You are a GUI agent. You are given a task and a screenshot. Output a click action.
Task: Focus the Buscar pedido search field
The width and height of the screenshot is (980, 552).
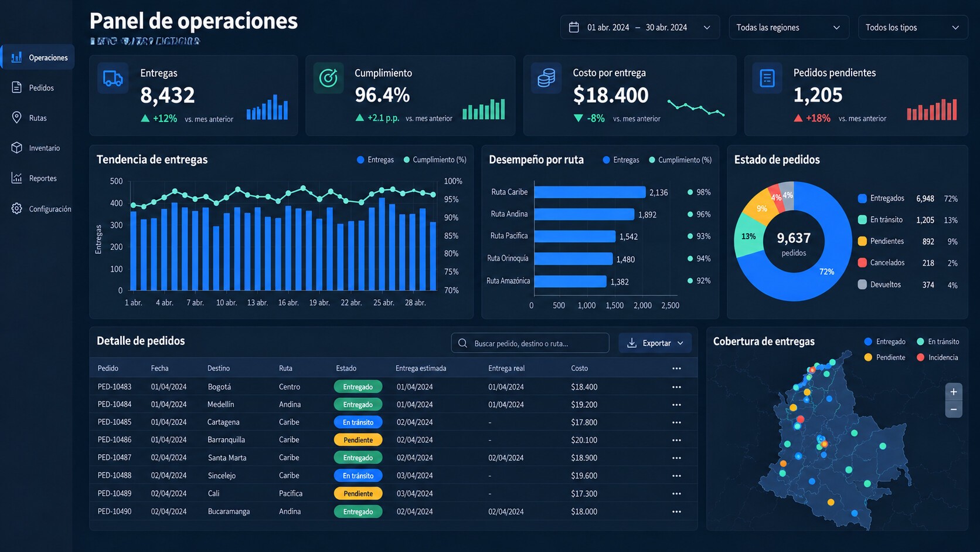[530, 343]
